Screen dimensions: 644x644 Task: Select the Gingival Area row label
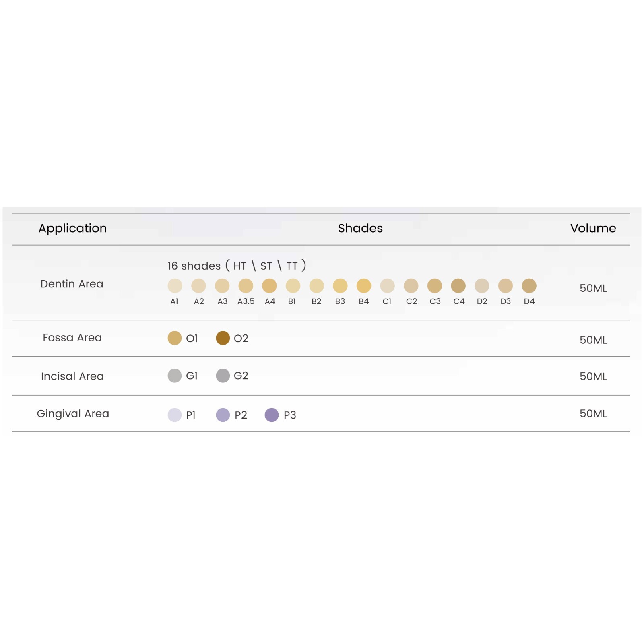point(73,414)
